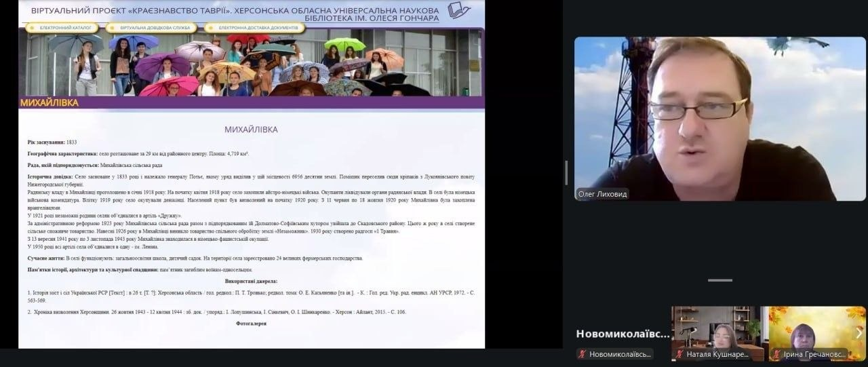Click source 1 'Історія міст і сіл Української РСР'
The width and height of the screenshot is (868, 367).
[x=251, y=296]
